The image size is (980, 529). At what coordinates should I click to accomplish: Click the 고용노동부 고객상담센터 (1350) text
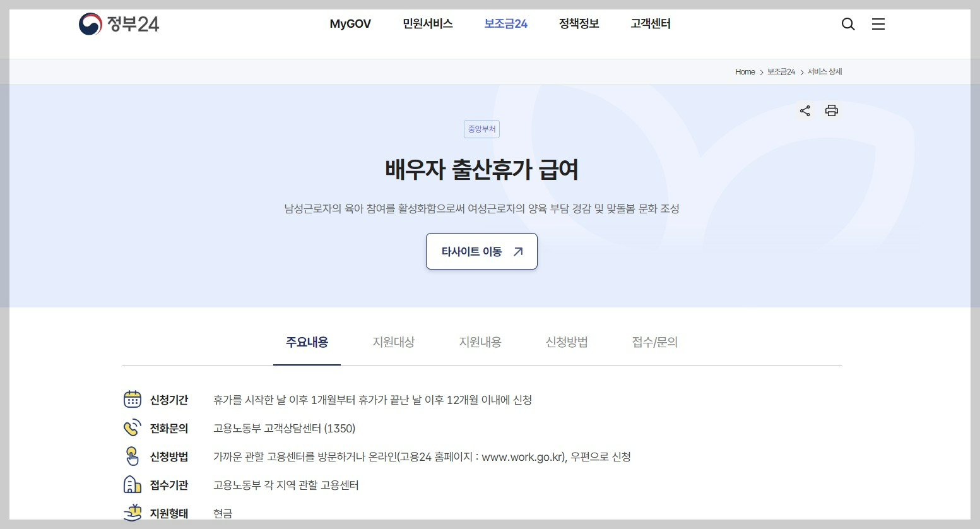pos(285,428)
